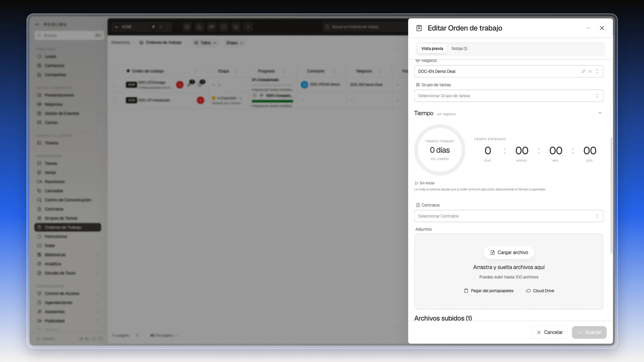Click the Archivos subidos (1) heading
The height and width of the screenshot is (362, 644).
(x=443, y=318)
